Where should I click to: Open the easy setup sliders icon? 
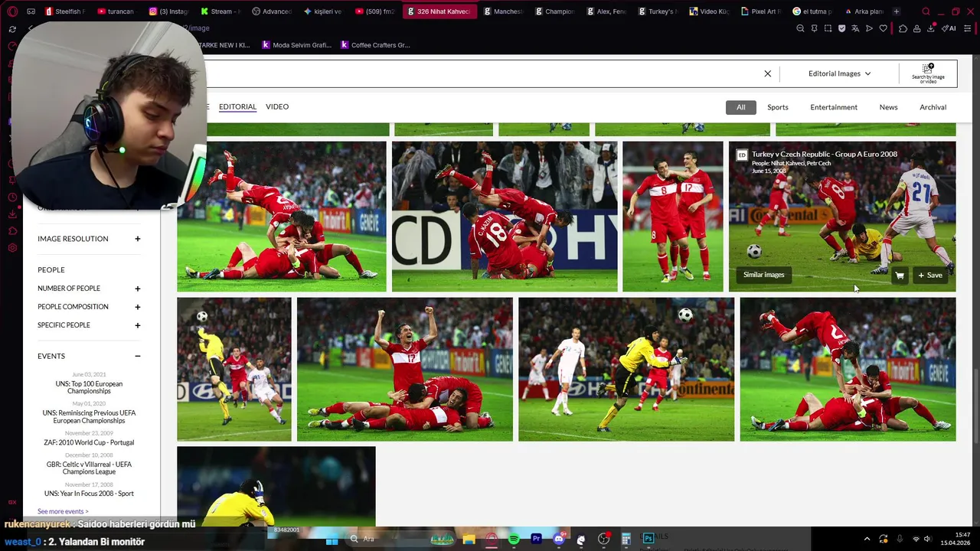click(969, 28)
